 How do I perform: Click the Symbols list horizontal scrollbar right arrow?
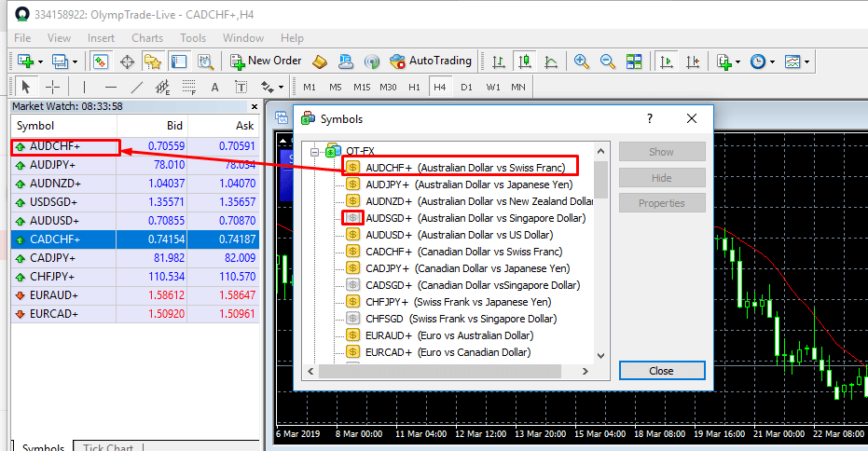586,371
